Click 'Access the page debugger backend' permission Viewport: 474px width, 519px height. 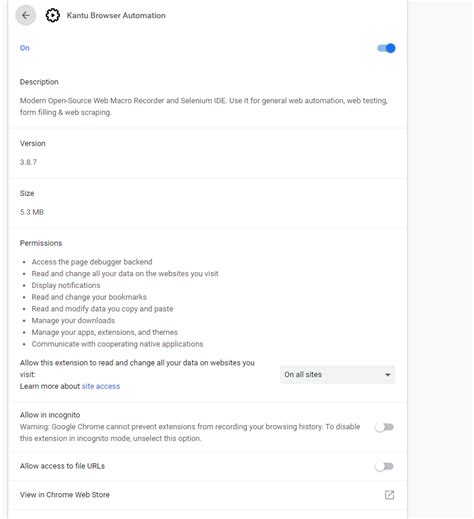[x=92, y=262]
